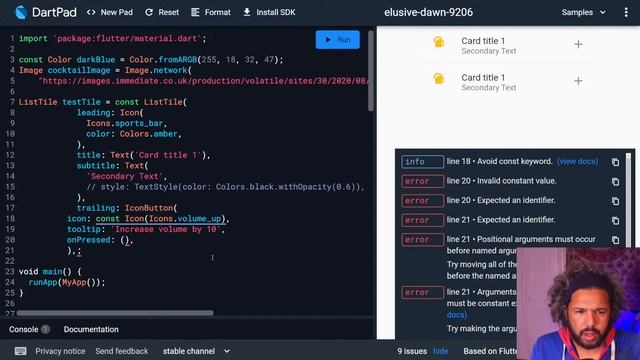640x360 pixels.
Task: Click the keyboard shortcuts icon
Action: pyautogui.click(x=20, y=351)
